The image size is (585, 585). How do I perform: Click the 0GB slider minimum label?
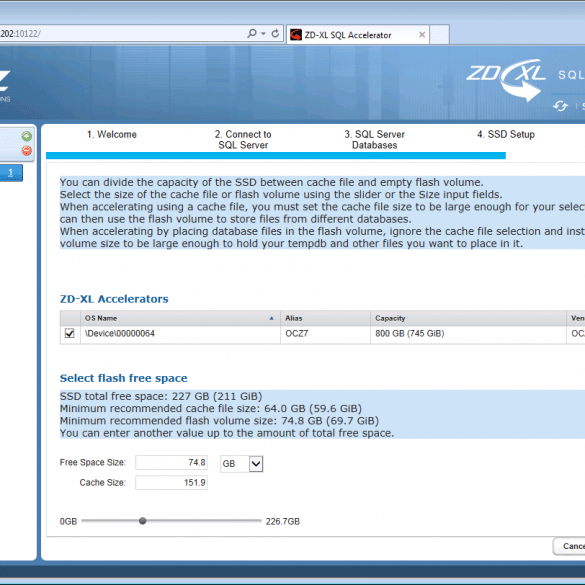(x=68, y=522)
